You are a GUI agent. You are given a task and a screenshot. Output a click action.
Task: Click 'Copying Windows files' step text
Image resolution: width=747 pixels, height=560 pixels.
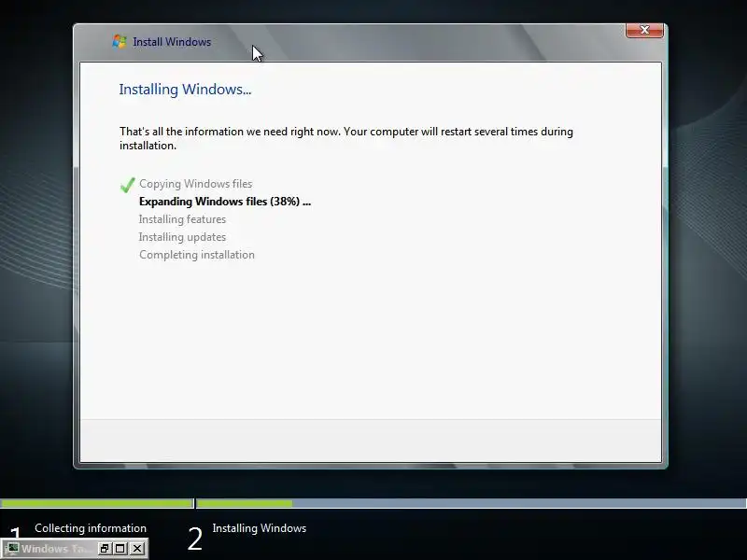coord(196,184)
